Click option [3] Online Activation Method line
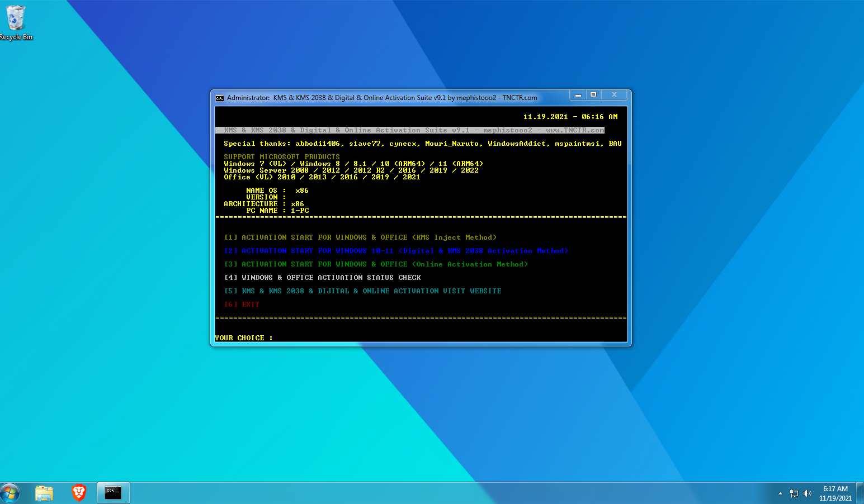Viewport: 864px width, 504px height. pos(376,264)
